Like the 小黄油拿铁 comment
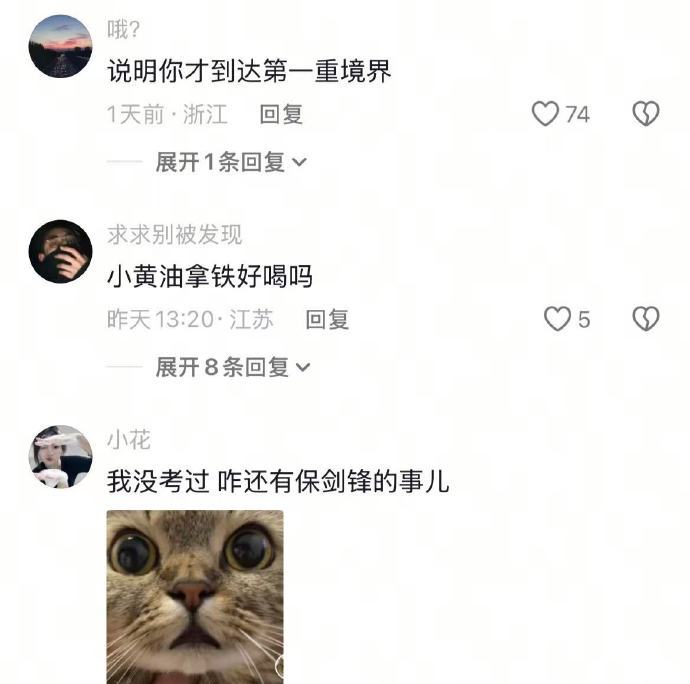The height and width of the screenshot is (684, 690). pos(557,319)
